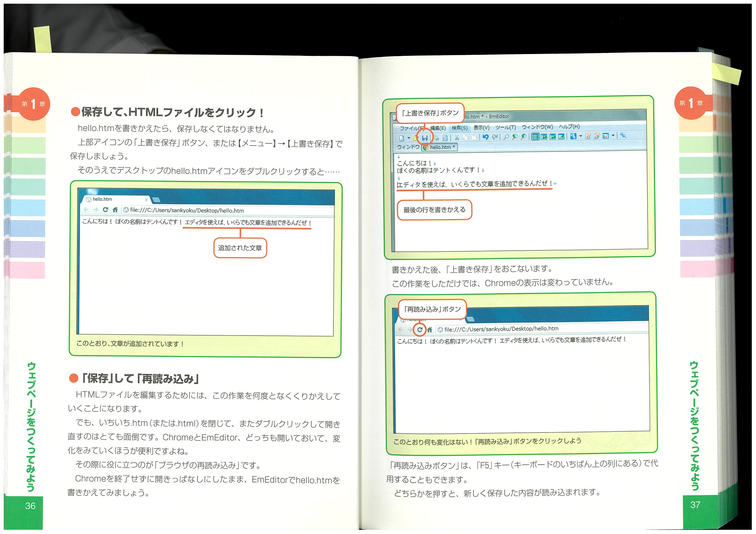Viewport: 756px width, 534px height.
Task: Expand the customize dropdown arrow in EmEditor
Action: pyautogui.click(x=613, y=135)
